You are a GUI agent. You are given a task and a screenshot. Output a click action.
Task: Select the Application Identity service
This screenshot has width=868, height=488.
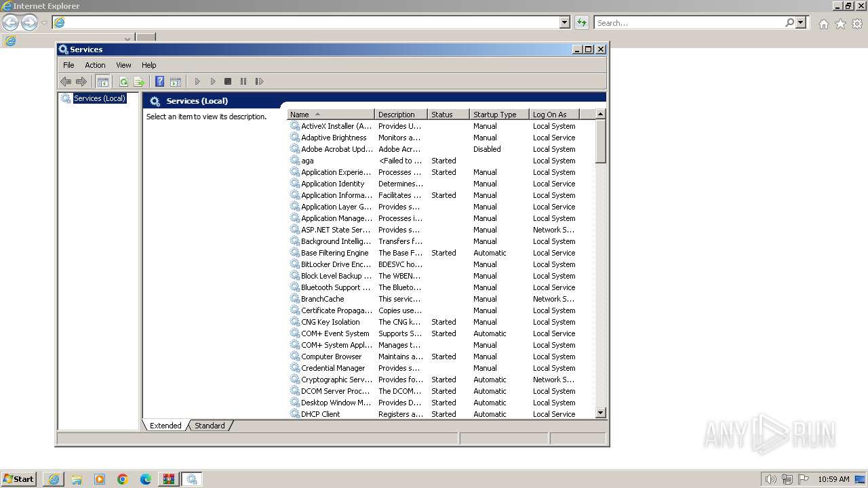click(x=441, y=184)
